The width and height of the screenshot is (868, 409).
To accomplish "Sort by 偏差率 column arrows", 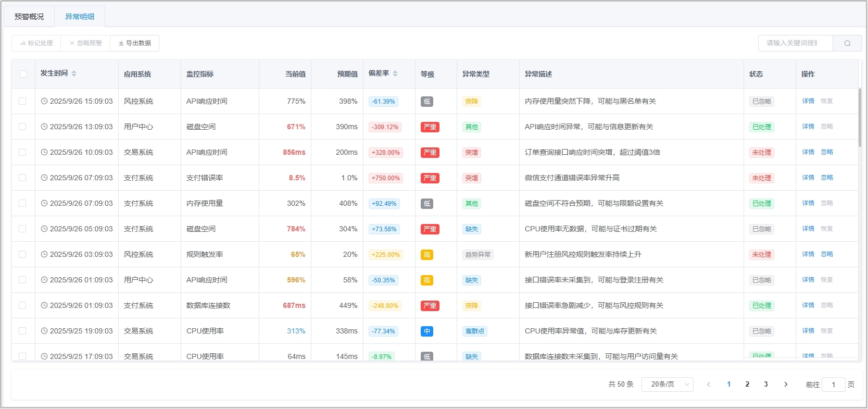I will pyautogui.click(x=395, y=73).
